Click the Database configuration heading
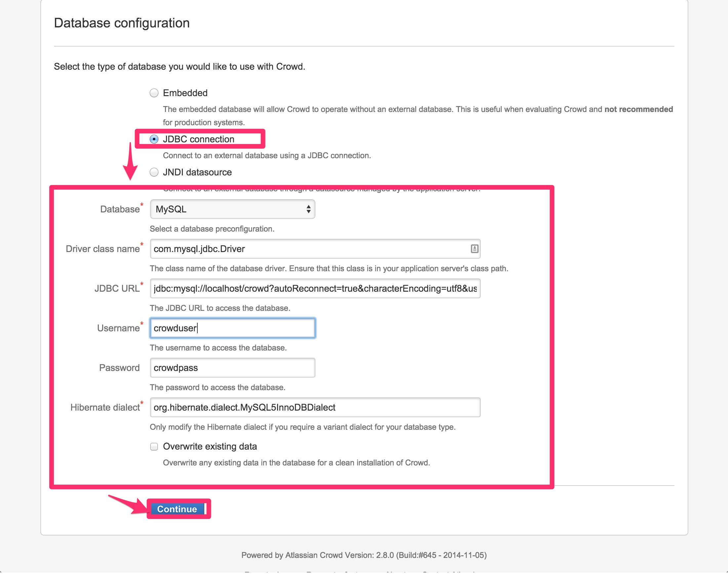Viewport: 728px width, 586px height. 122,23
